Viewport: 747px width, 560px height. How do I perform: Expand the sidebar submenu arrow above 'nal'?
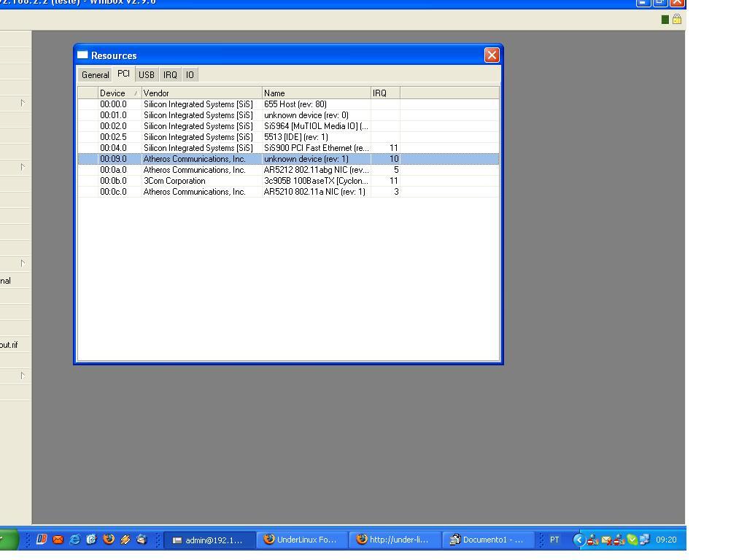click(x=23, y=263)
